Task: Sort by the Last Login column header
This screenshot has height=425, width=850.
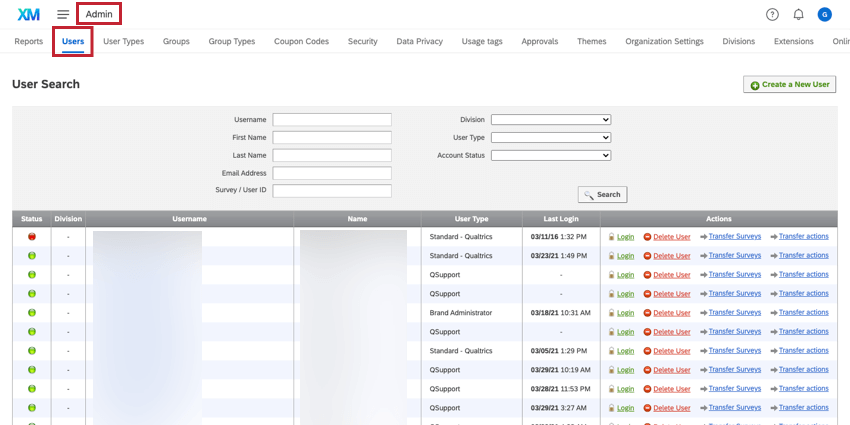Action: coord(559,219)
